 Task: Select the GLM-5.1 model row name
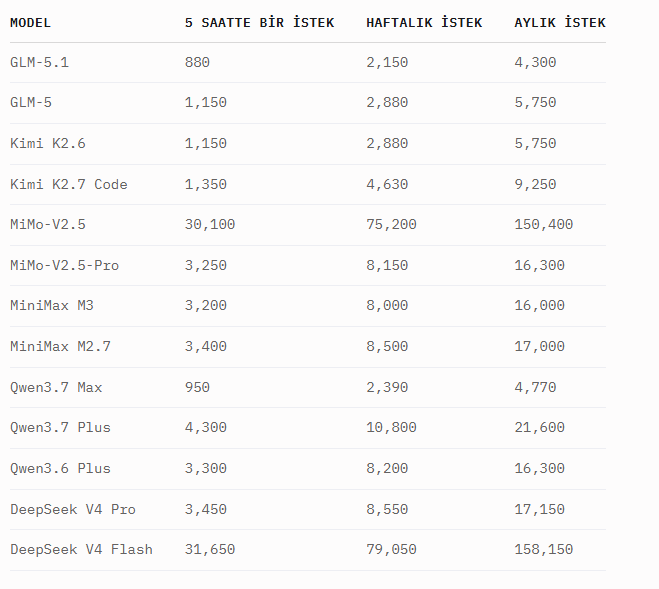pyautogui.click(x=40, y=63)
